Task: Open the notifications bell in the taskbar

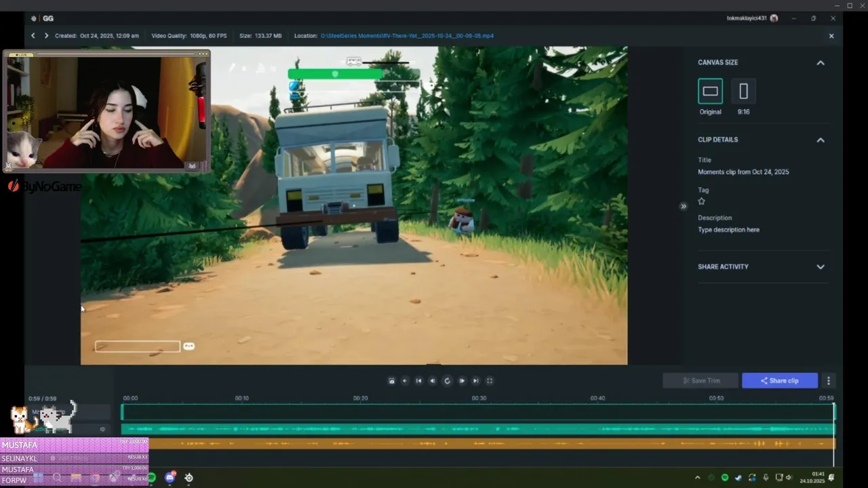Action: [831, 478]
